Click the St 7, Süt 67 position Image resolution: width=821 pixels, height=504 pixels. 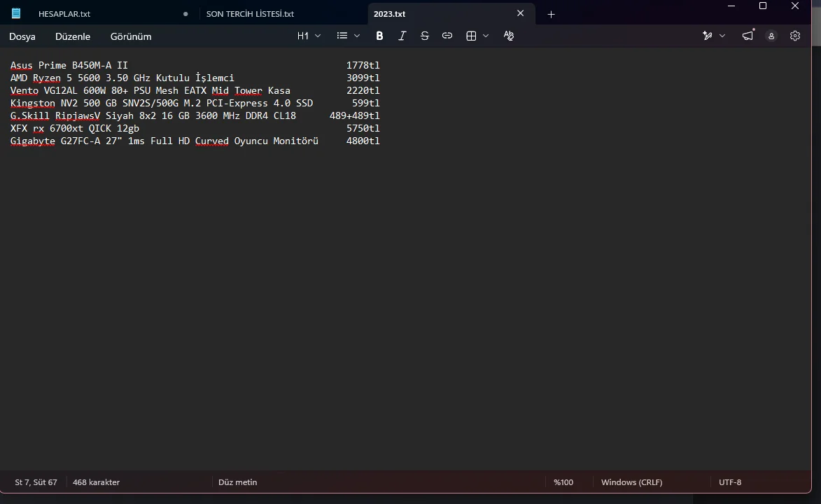click(x=36, y=482)
